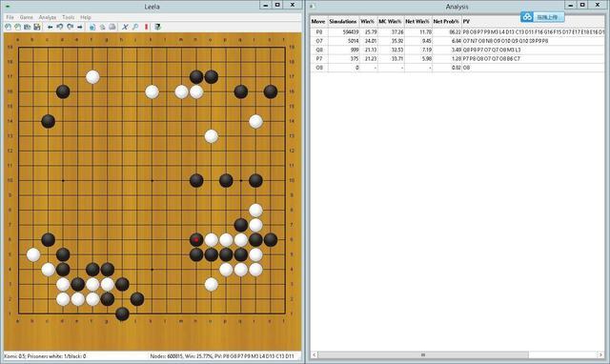This screenshot has height=364, width=610.
Task: Open the Analyze menu
Action: (x=48, y=17)
